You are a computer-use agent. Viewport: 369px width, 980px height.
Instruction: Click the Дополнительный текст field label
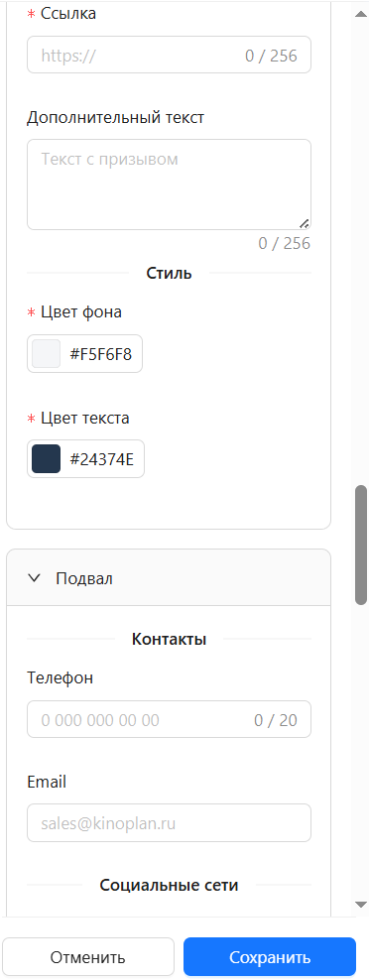pyautogui.click(x=116, y=117)
